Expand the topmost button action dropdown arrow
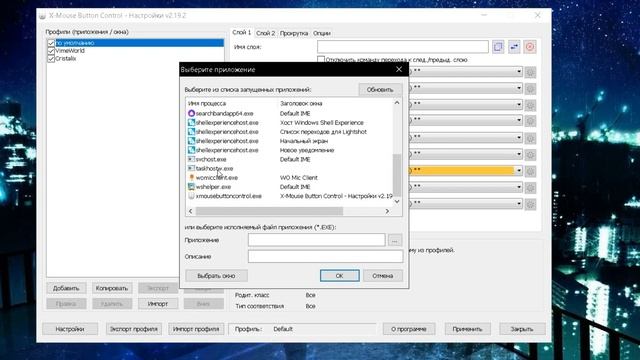 point(519,71)
